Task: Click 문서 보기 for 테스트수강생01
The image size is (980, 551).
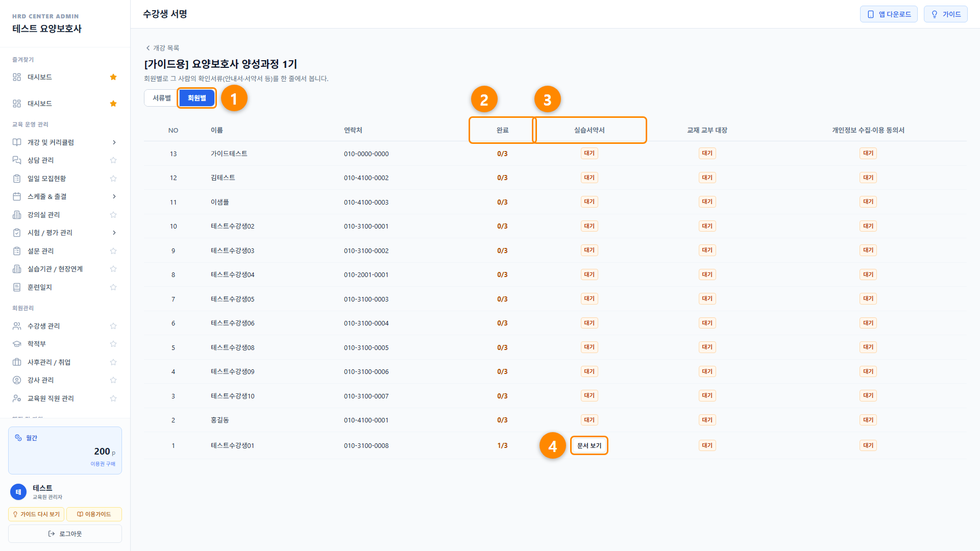Action: coord(589,445)
